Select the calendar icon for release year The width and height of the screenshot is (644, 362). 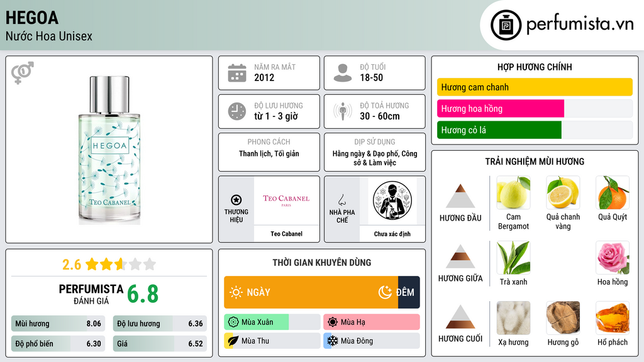click(x=237, y=73)
